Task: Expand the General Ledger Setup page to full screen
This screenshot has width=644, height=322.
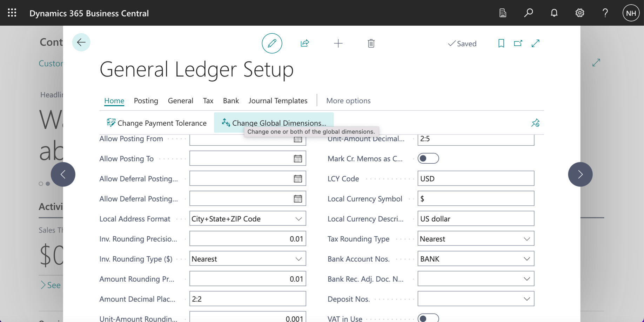Action: click(x=535, y=43)
